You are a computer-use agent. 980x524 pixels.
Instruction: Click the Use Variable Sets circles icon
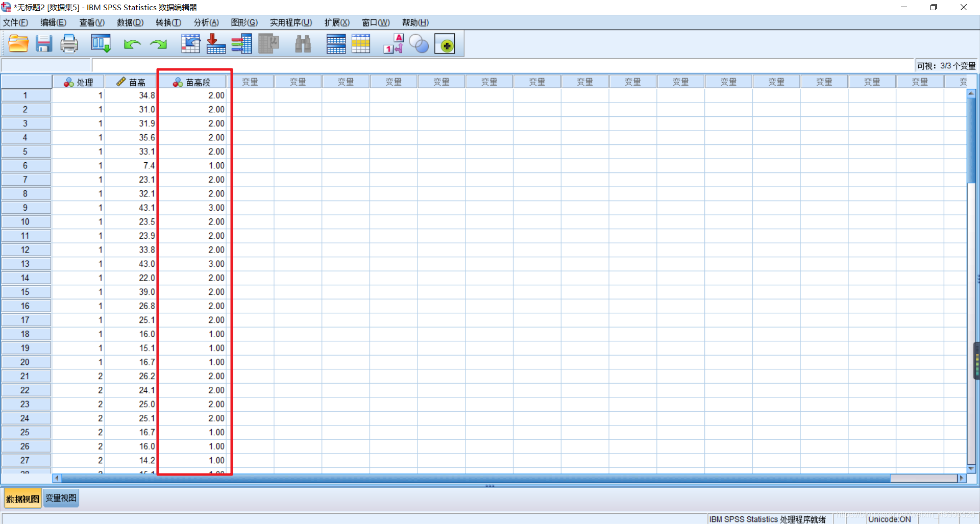coord(419,44)
